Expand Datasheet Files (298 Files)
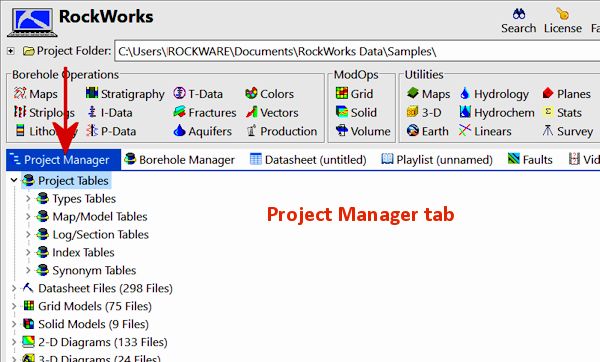 [x=14, y=288]
